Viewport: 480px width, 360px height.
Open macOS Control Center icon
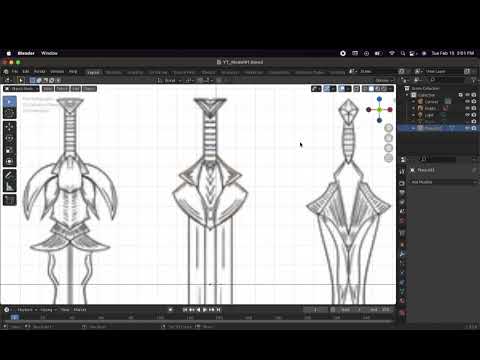tap(413, 53)
